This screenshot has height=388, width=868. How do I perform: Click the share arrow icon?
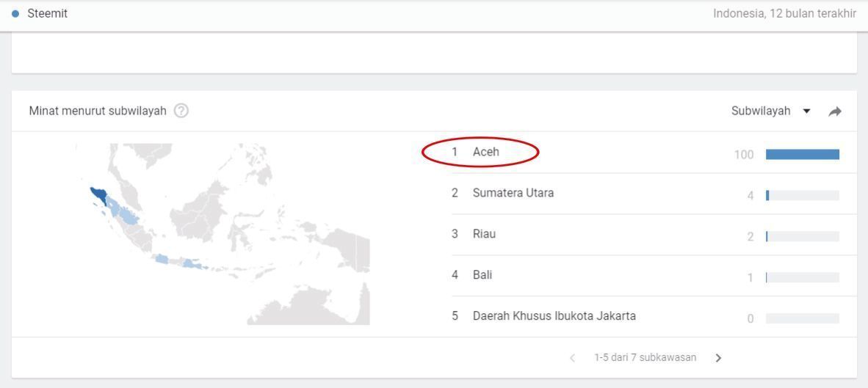[x=835, y=111]
